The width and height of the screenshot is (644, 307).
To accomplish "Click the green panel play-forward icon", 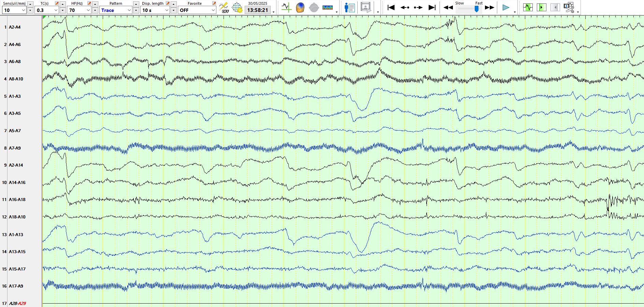I will coord(542,7).
